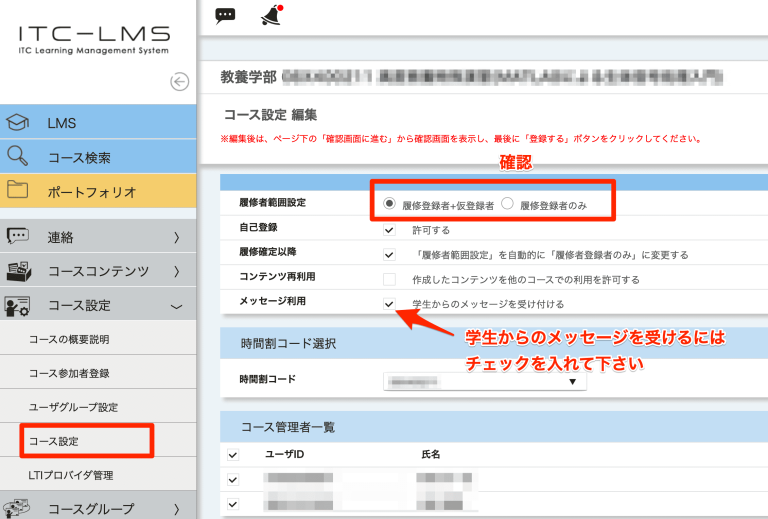Open ユーザグループ設定 in the sidebar
This screenshot has width=768, height=519.
73,407
